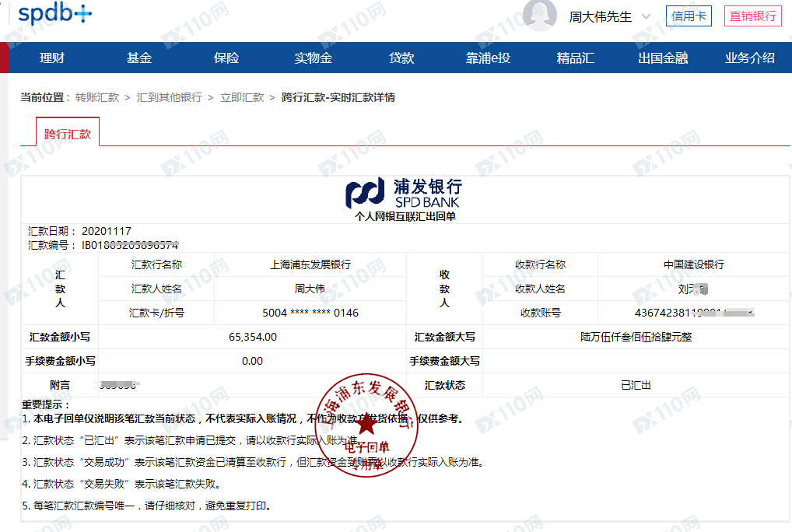The width and height of the screenshot is (792, 532).
Task: Open the 出国金融 menu
Action: point(663,58)
